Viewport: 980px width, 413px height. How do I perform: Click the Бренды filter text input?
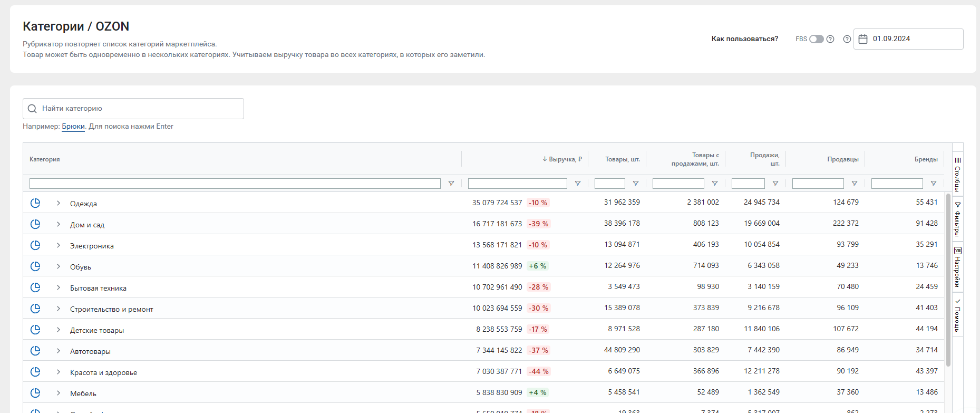tap(897, 184)
